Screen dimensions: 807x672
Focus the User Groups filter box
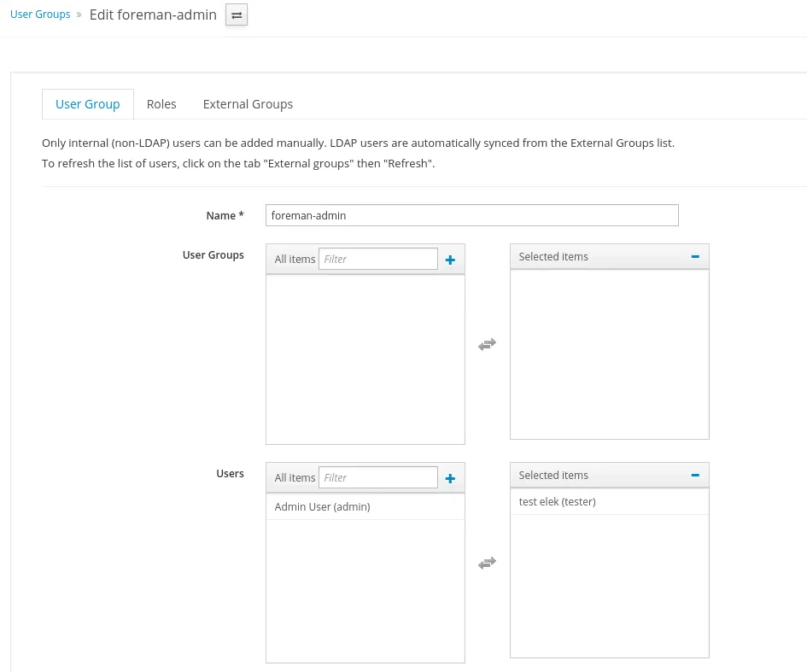[x=377, y=259]
